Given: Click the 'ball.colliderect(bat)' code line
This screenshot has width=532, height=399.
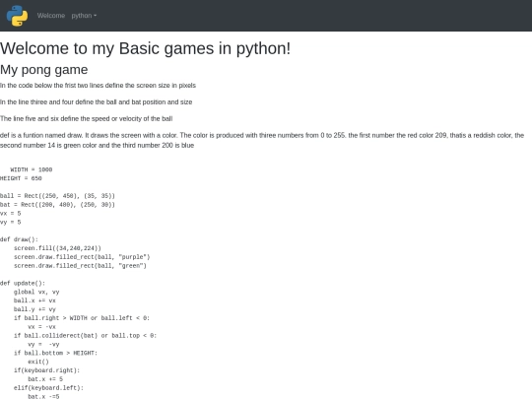Looking at the screenshot, I should tap(85, 336).
